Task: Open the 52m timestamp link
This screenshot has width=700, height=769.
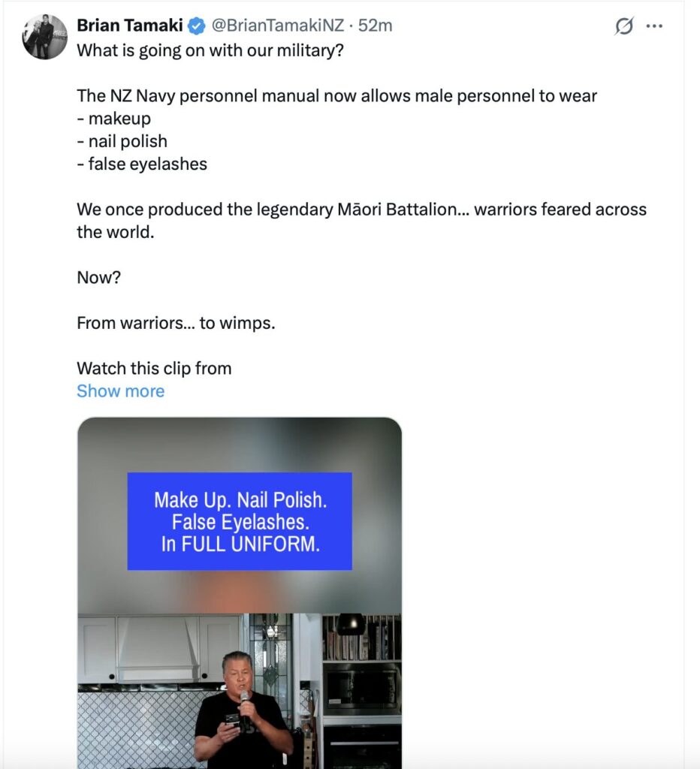Action: point(376,26)
